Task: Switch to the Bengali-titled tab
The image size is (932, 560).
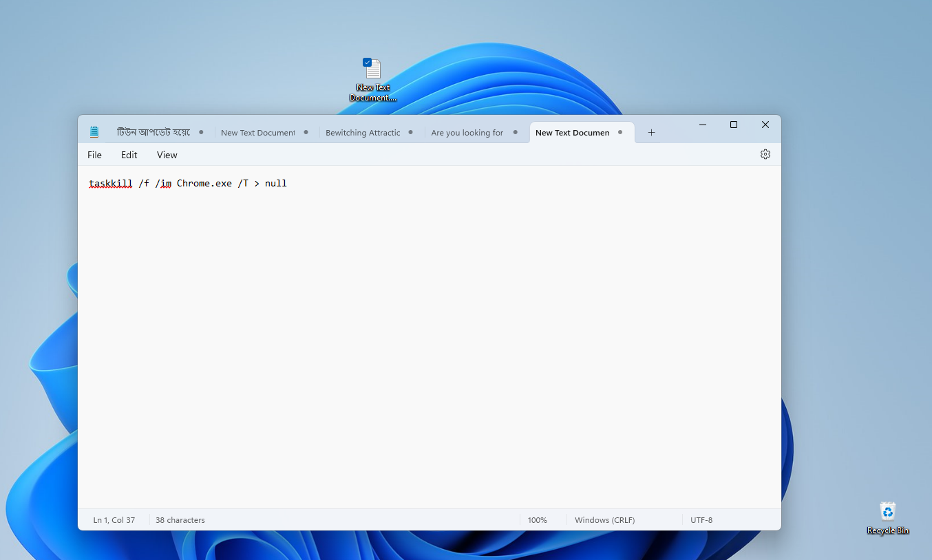Action: (153, 132)
